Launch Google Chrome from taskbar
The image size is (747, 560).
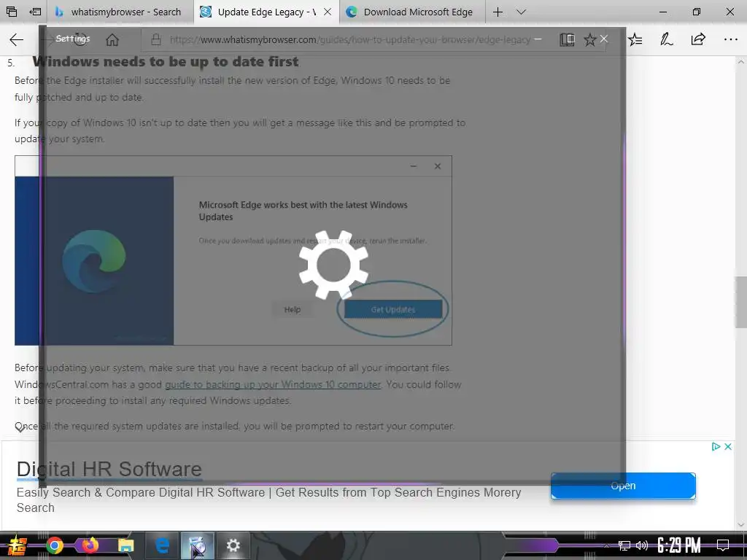(55, 545)
